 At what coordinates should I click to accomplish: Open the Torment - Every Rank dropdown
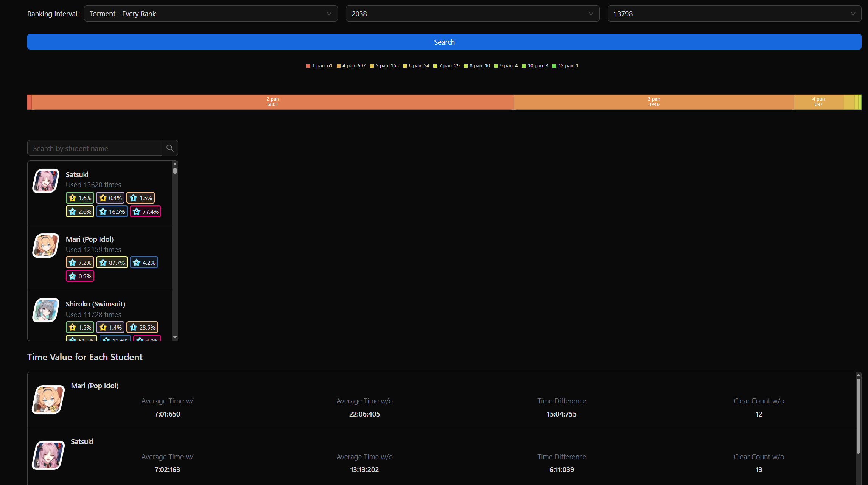point(210,14)
